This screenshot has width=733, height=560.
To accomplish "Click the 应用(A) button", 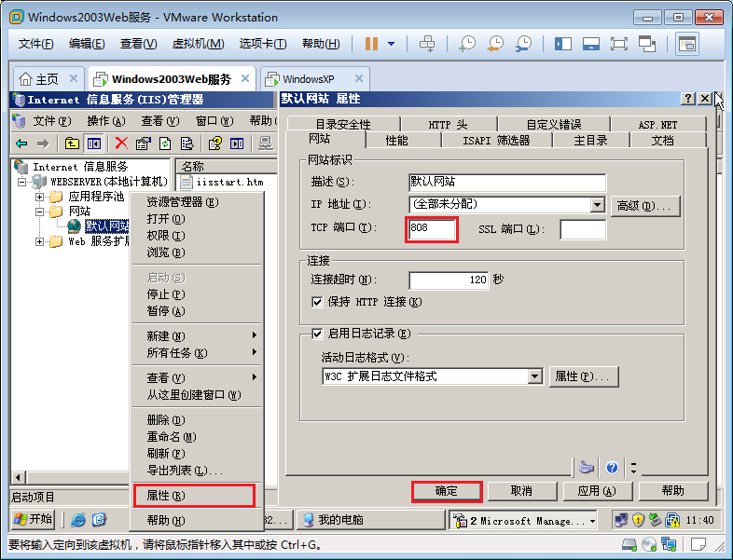I will click(598, 491).
